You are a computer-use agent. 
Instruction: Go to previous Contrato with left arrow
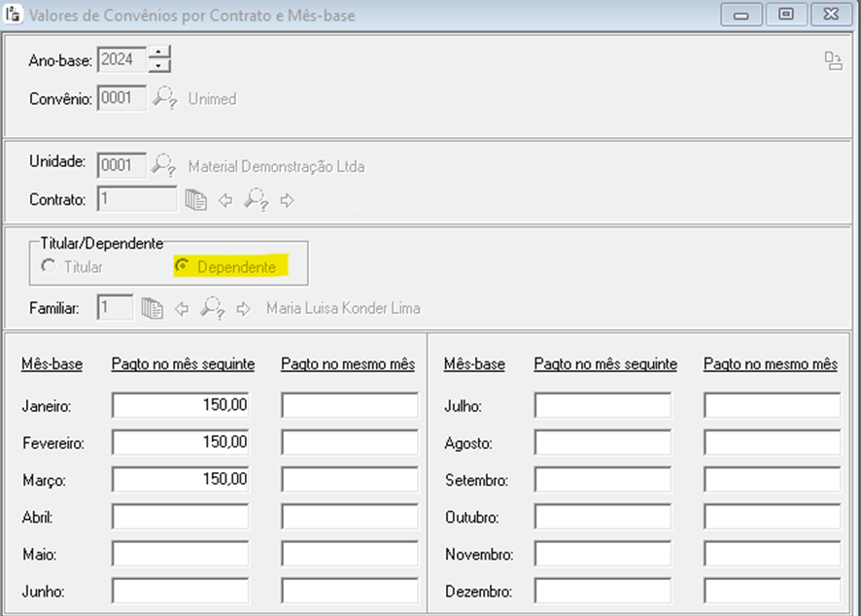point(225,201)
